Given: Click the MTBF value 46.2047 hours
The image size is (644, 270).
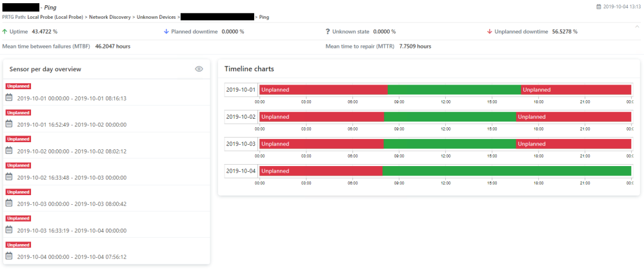Looking at the screenshot, I should point(112,47).
